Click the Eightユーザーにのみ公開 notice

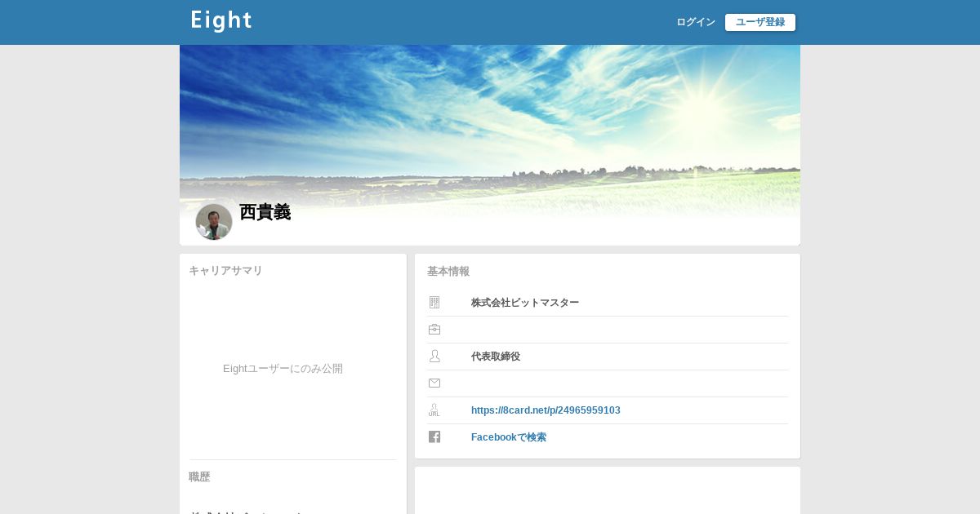tap(283, 369)
